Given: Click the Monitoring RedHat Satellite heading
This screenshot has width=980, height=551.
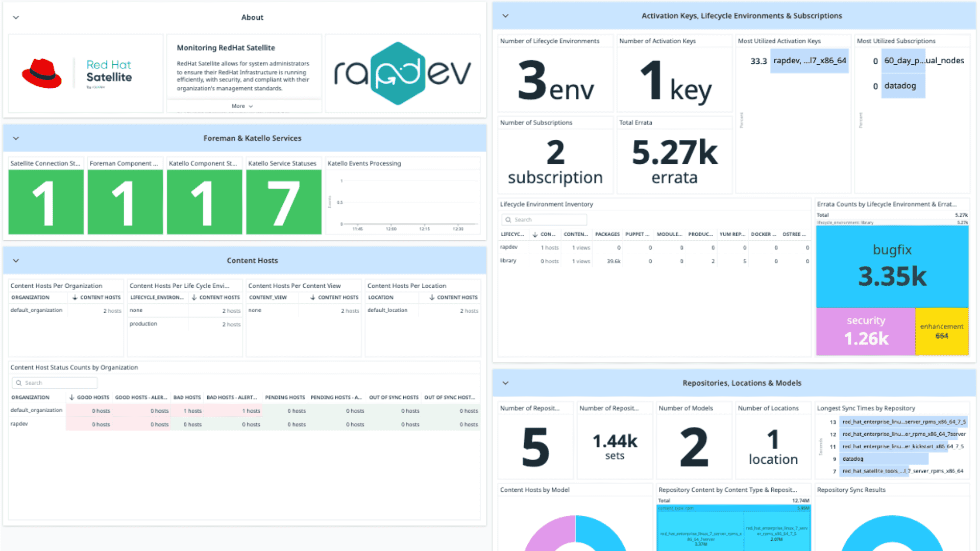Looking at the screenshot, I should (x=226, y=48).
